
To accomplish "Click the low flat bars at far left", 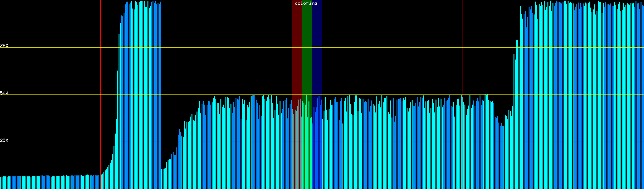I will (x=47, y=183).
